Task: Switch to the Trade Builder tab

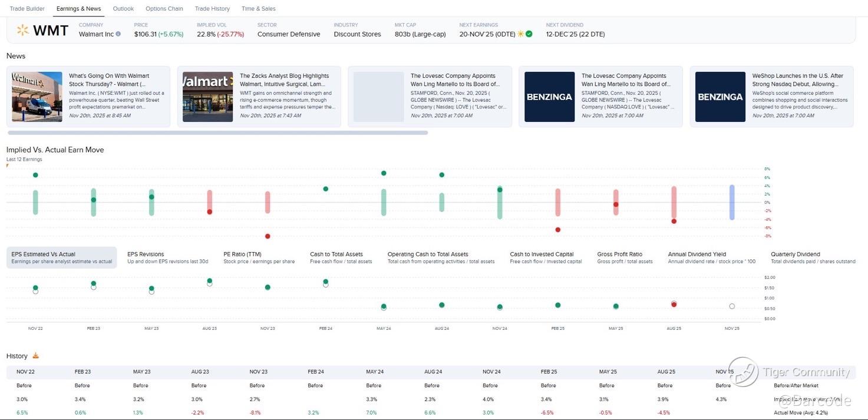Action: [27, 9]
